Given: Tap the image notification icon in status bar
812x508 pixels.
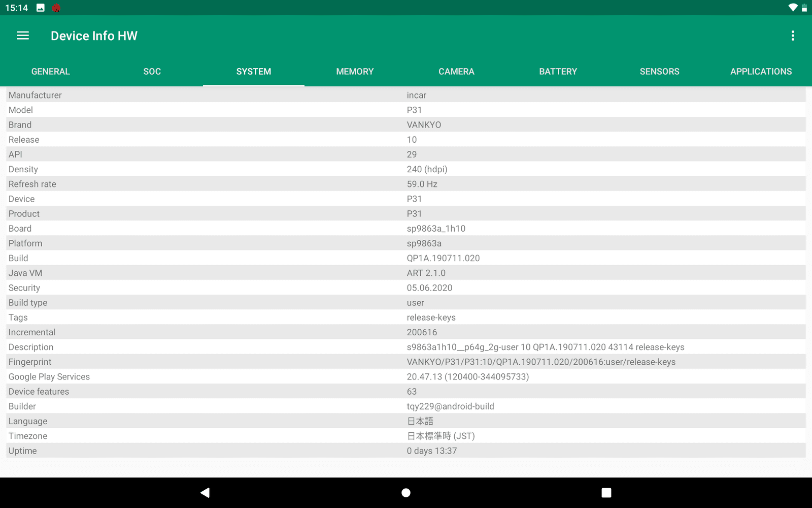Looking at the screenshot, I should [41, 8].
